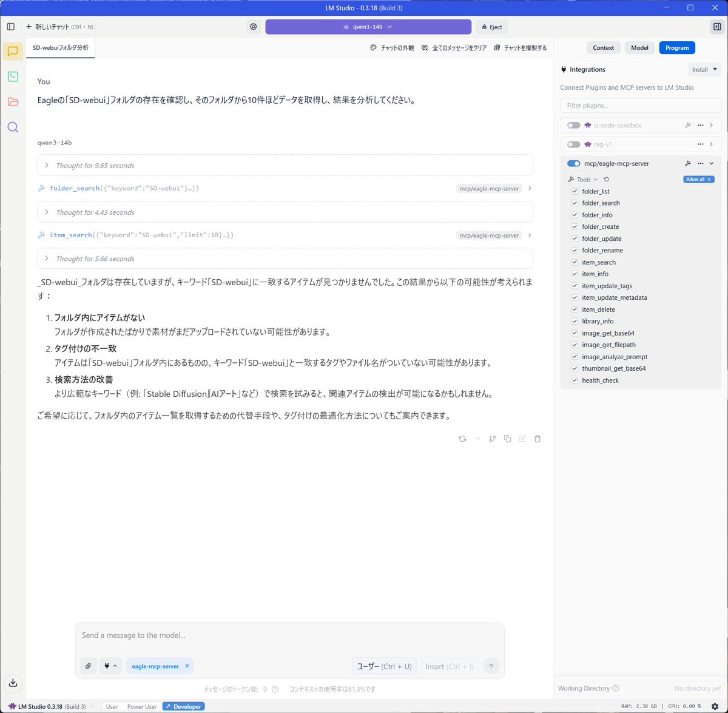The height and width of the screenshot is (713, 728).
Task: Uncheck the folder_list tool
Action: click(575, 191)
